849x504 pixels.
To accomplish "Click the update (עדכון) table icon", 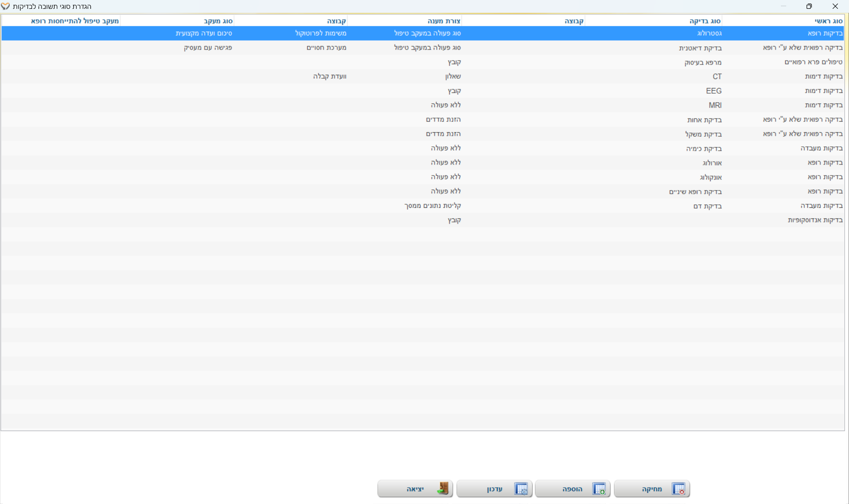I will 521,489.
